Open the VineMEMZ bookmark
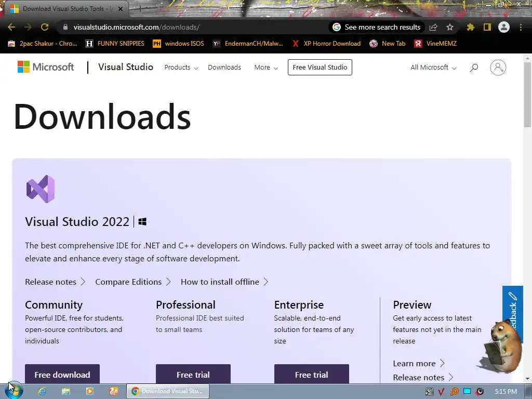 436,44
